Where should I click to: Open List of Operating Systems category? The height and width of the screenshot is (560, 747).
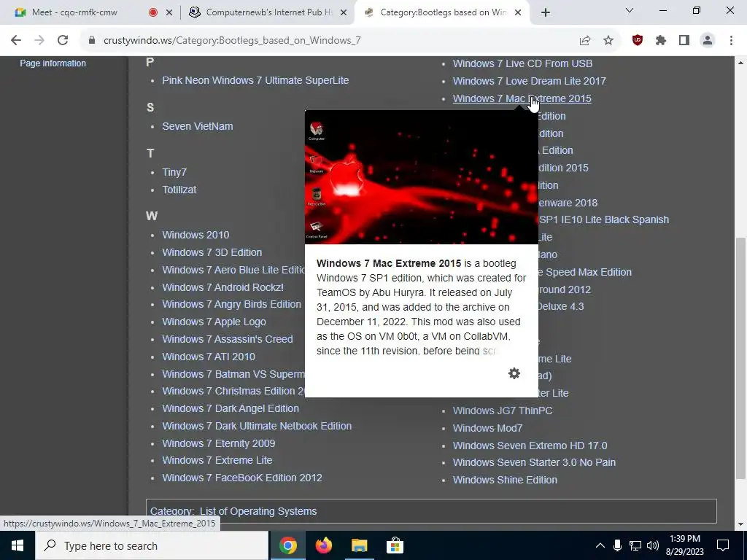(x=258, y=511)
